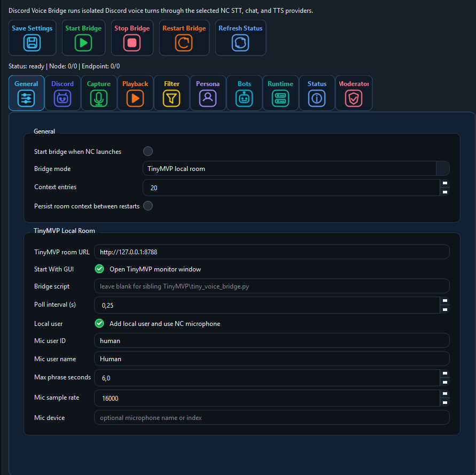Switch to the Capture tab label
Screen dimensions: 476x475
pyautogui.click(x=99, y=84)
